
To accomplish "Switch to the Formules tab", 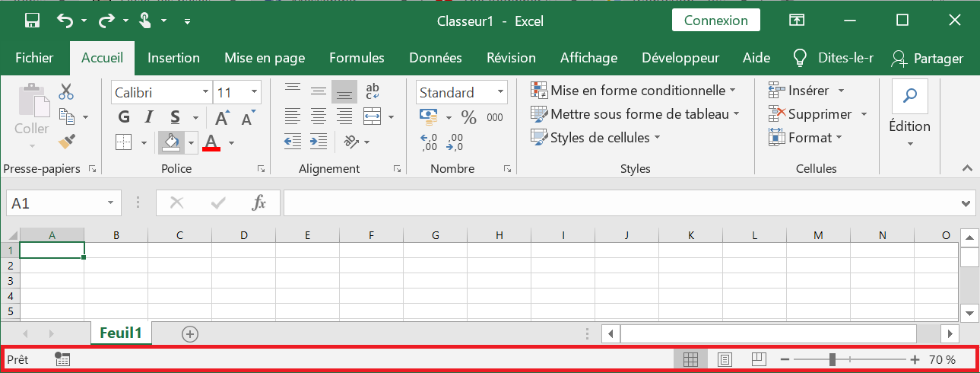I will point(357,58).
